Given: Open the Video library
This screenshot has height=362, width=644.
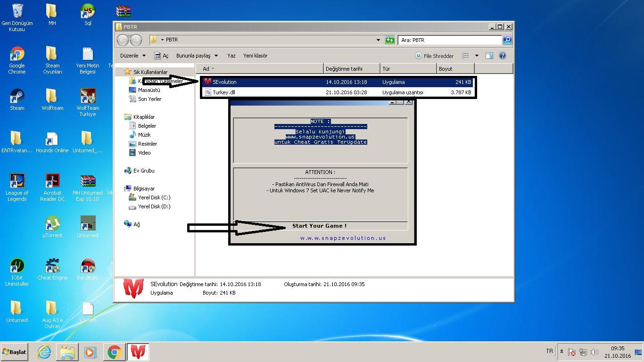Looking at the screenshot, I should point(140,153).
